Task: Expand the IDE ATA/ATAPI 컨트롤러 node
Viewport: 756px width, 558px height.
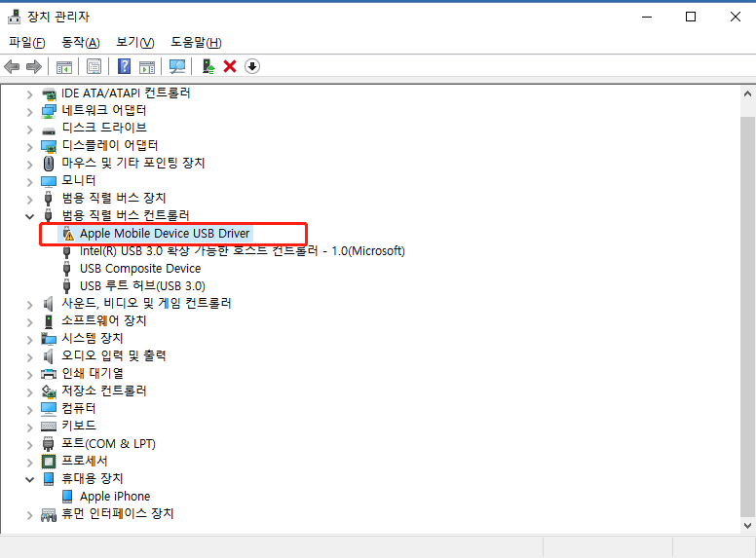Action: point(30,94)
